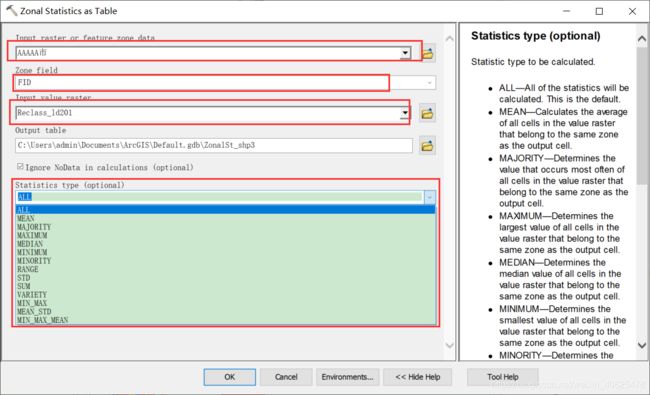Click the Output table path field
The image size is (650, 395).
(214, 145)
